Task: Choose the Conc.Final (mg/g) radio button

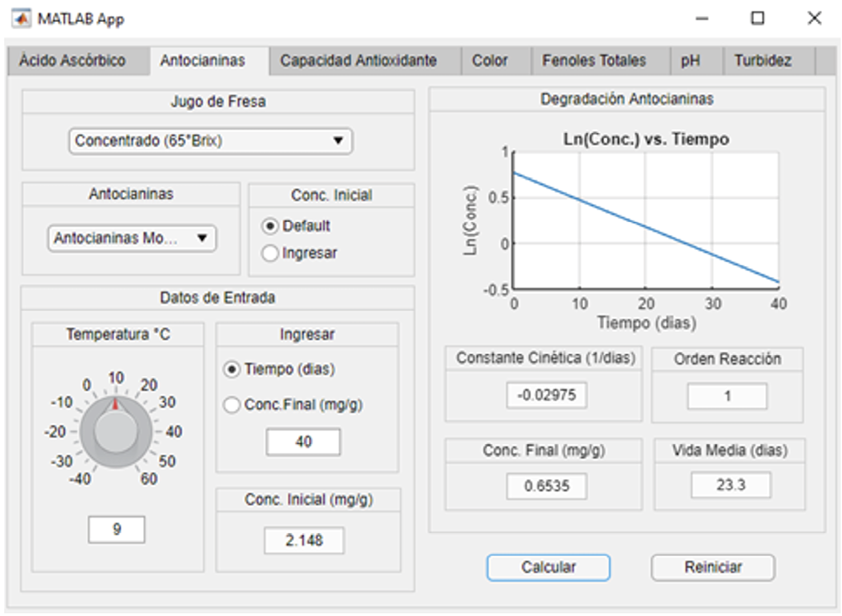Action: [232, 405]
